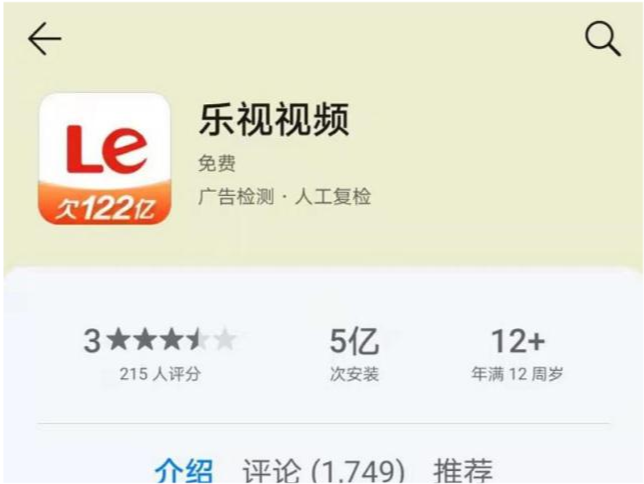This screenshot has width=644, height=484.
Task: Tap the half-filled fourth star
Action: pos(198,340)
